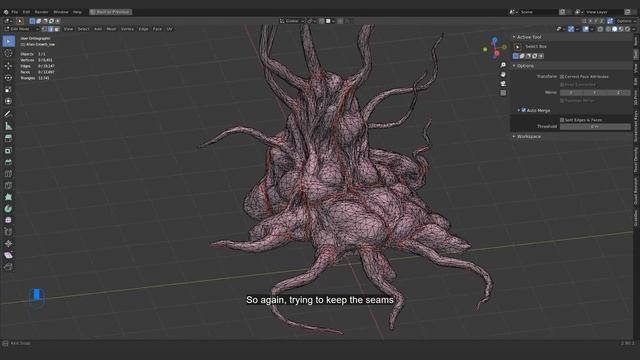
Task: Enable edge select mode
Action: (51, 29)
